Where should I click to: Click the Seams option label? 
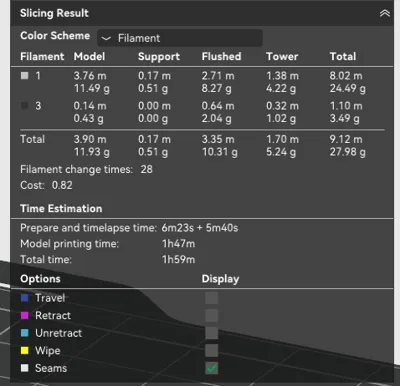(51, 368)
